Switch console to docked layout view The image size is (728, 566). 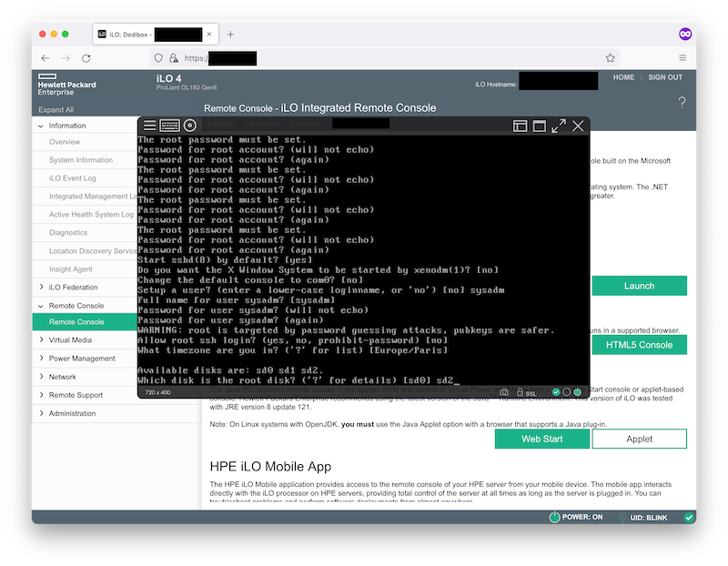(x=520, y=126)
